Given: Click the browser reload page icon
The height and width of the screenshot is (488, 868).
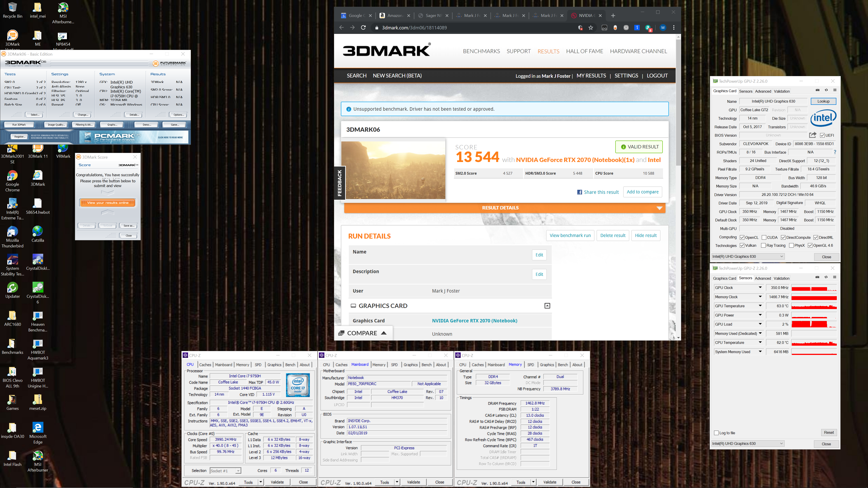Looking at the screenshot, I should [363, 28].
